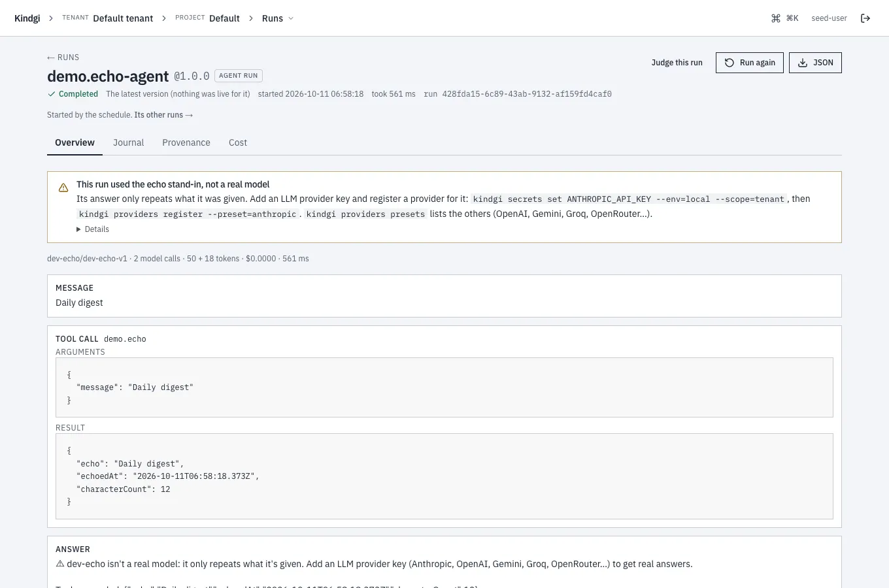The image size is (889, 588).
Task: Open the Provenance tab
Action: [x=186, y=142]
